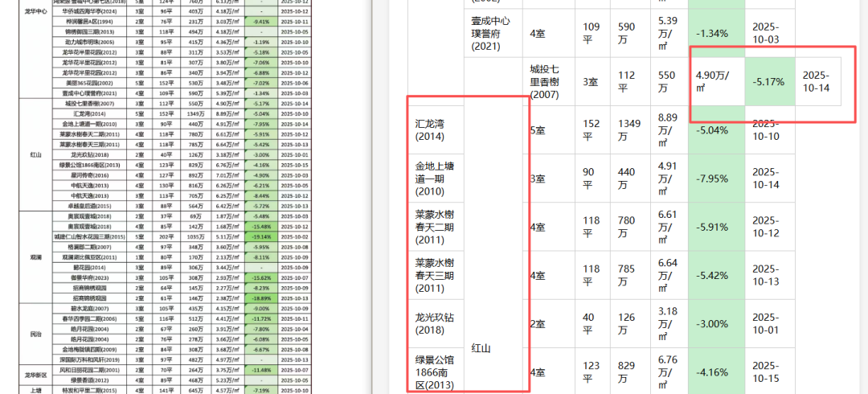Select the 城投七里香榭(2007) cell in the enlarged table
The image size is (868, 394).
point(549,82)
